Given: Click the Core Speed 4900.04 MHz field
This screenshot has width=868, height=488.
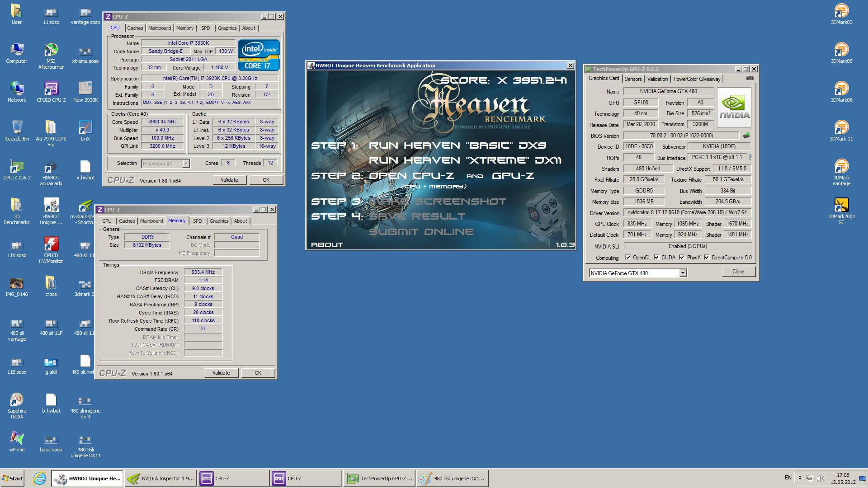Looking at the screenshot, I should (163, 122).
